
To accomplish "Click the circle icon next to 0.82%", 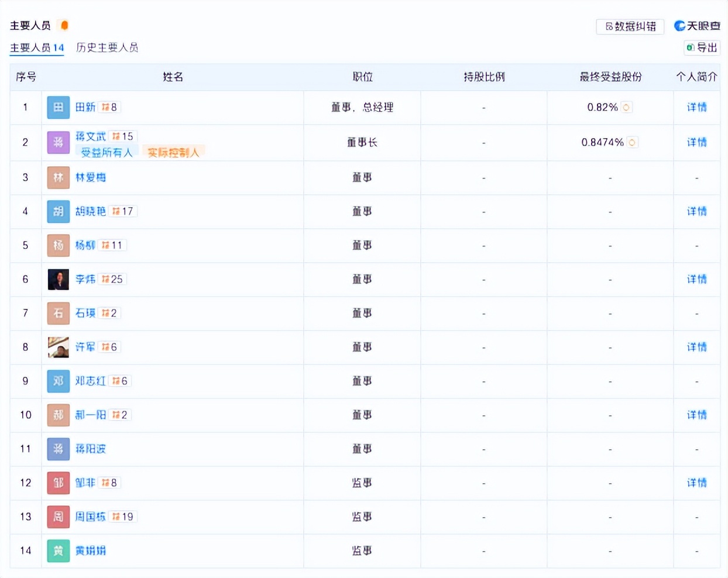I will pyautogui.click(x=627, y=107).
